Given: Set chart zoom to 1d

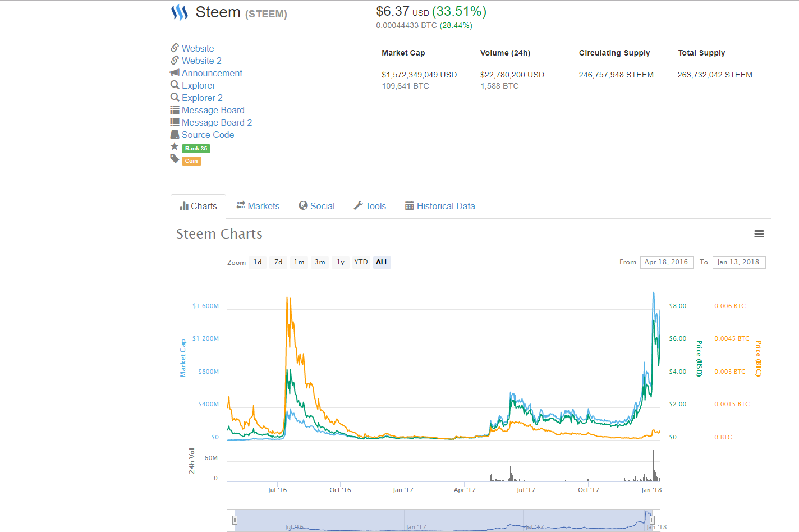Looking at the screenshot, I should click(258, 262).
